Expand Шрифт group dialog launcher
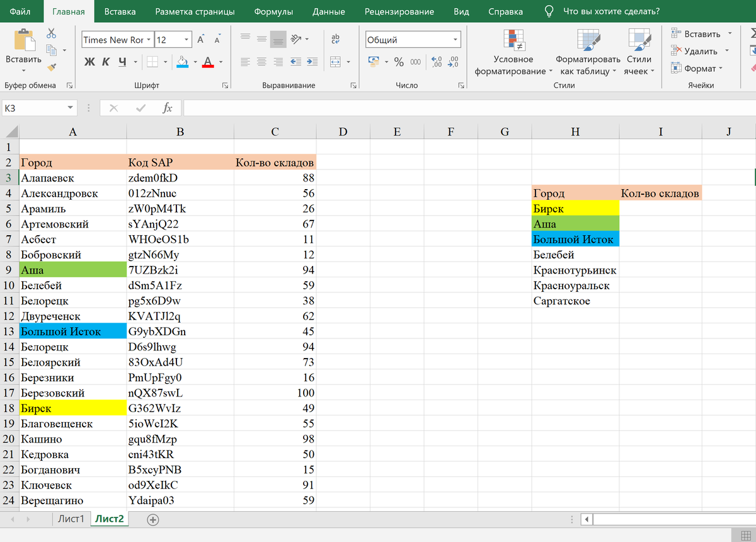The width and height of the screenshot is (756, 542). pos(225,85)
